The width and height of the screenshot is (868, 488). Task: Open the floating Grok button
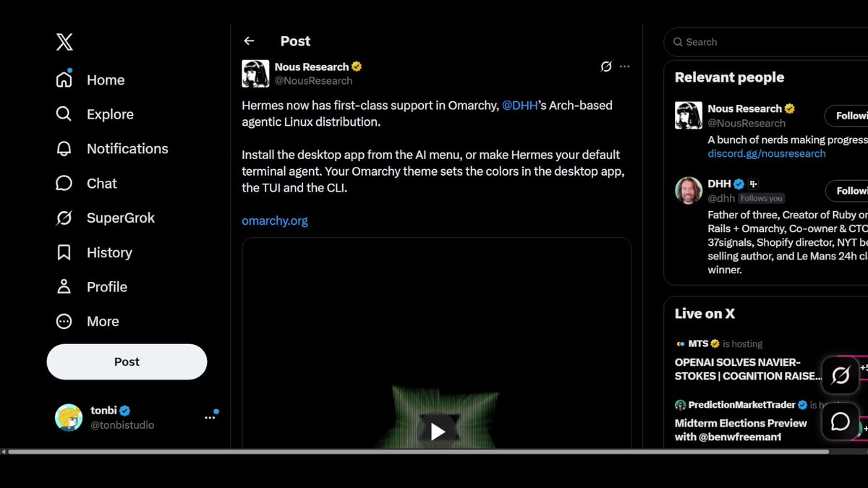click(x=841, y=375)
